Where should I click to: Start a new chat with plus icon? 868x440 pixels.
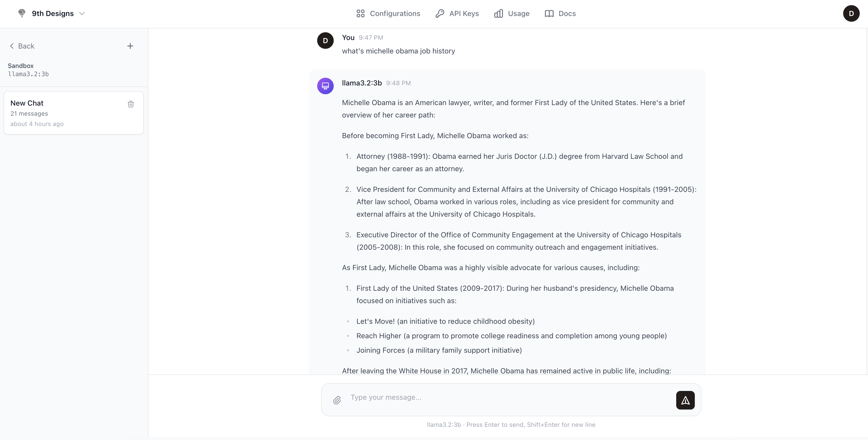(130, 46)
